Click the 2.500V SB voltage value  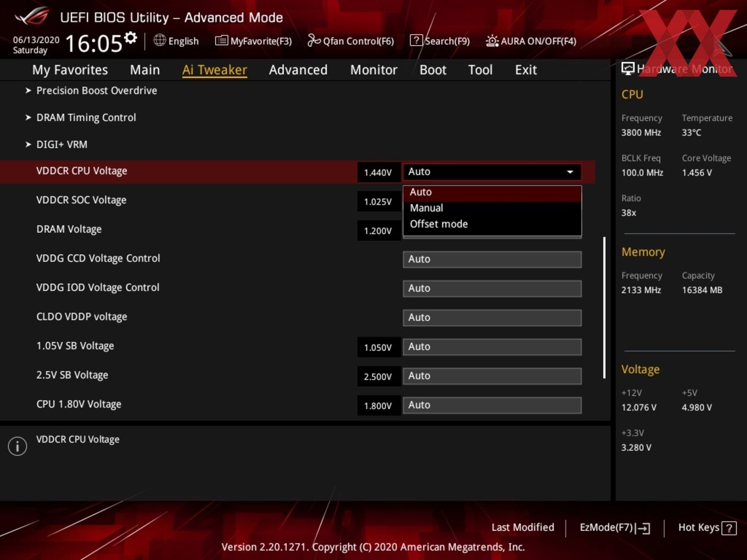378,377
